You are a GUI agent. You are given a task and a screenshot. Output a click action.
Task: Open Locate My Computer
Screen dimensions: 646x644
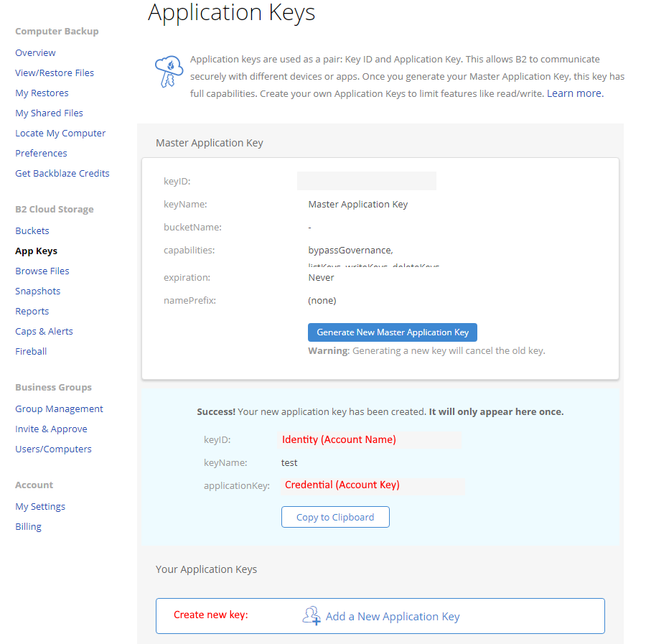coord(60,133)
